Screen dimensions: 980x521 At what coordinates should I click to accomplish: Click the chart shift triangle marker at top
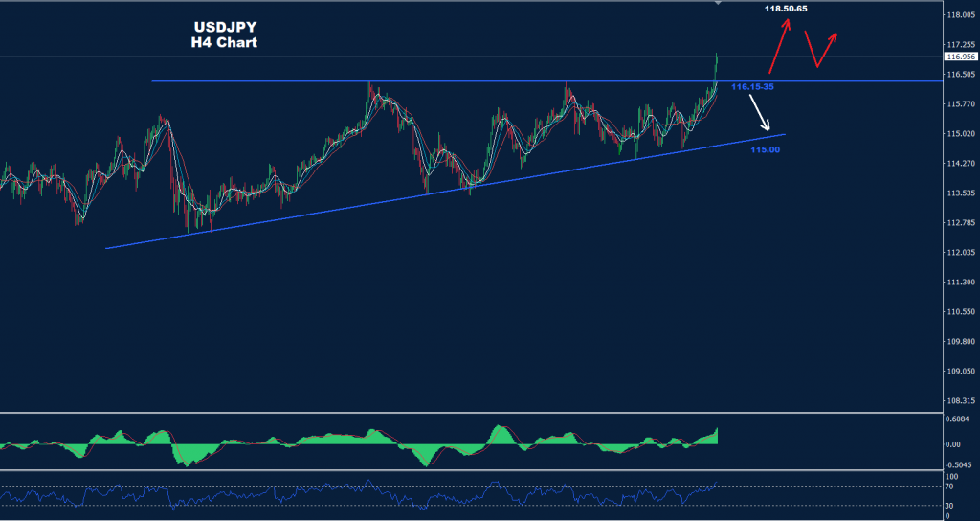718,3
